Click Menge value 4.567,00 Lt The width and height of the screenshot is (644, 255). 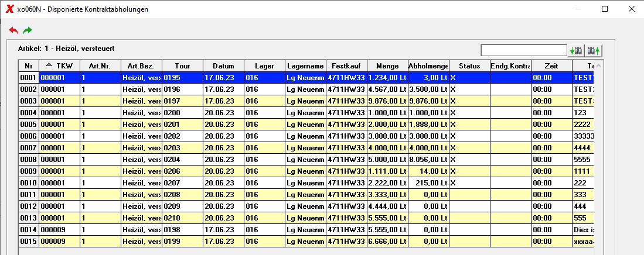[387, 89]
